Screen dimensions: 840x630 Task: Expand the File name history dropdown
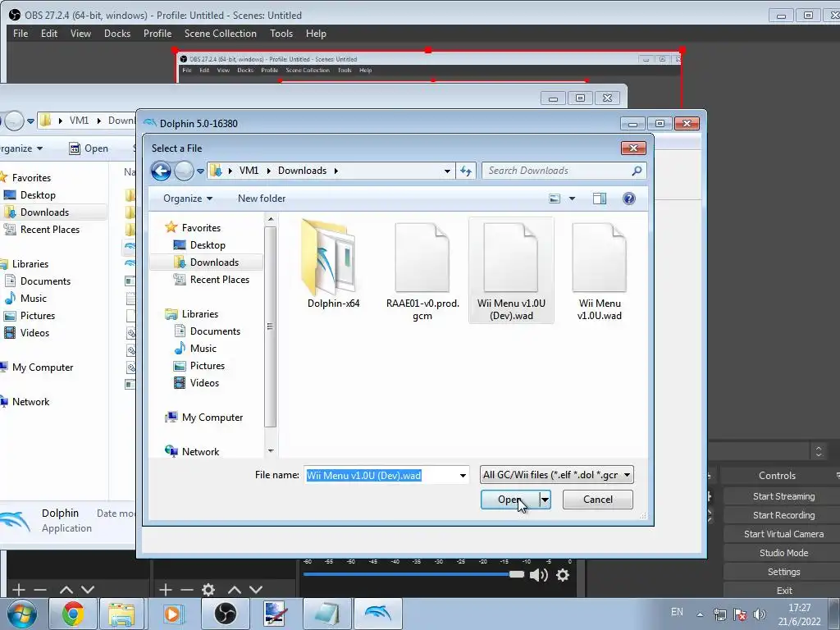[x=463, y=475]
